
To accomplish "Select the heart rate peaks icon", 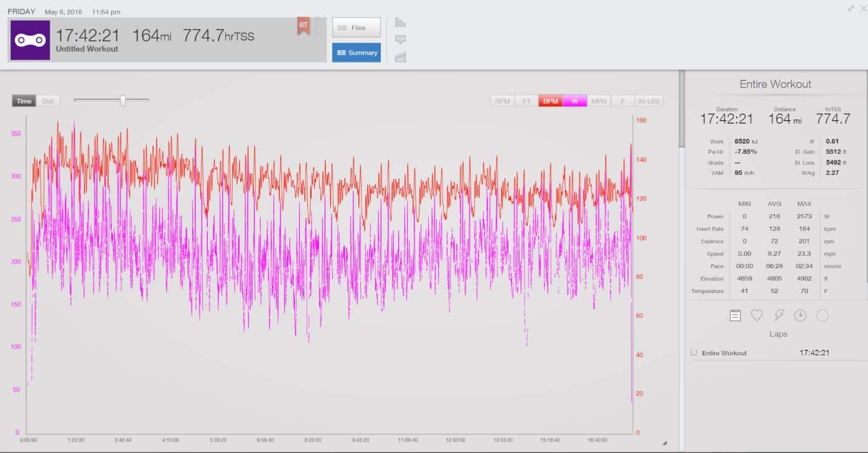I will pyautogui.click(x=757, y=315).
